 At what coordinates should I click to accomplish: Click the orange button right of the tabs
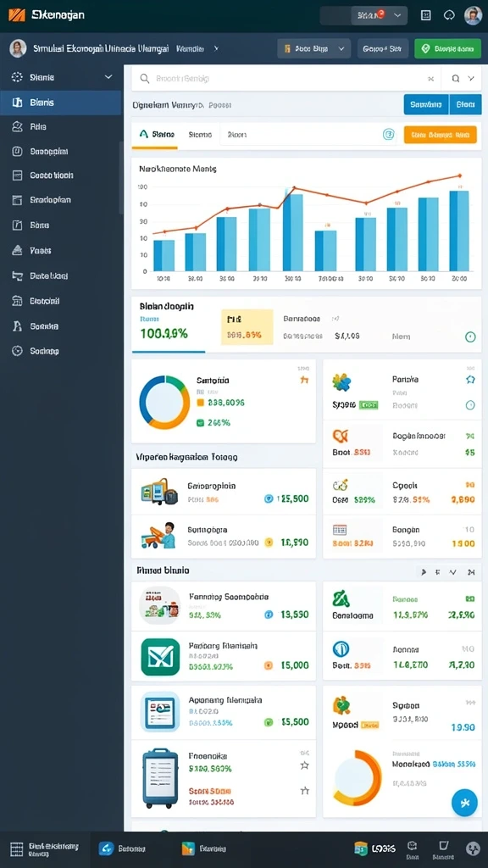pos(440,135)
